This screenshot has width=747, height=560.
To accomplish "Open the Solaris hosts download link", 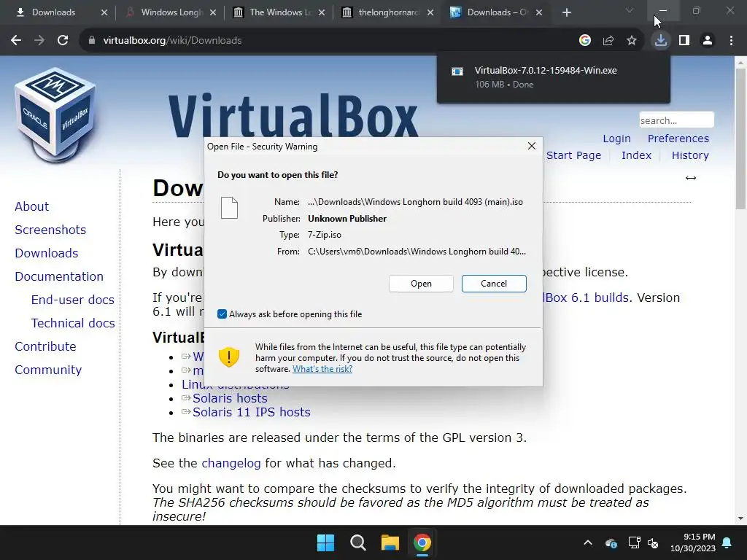I will (x=230, y=398).
